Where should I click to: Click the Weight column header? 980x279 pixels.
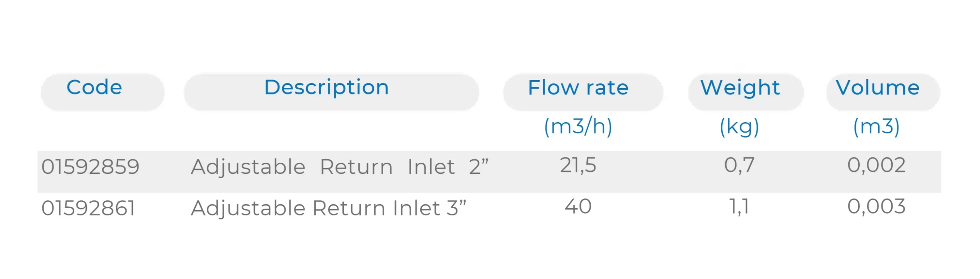(x=740, y=88)
